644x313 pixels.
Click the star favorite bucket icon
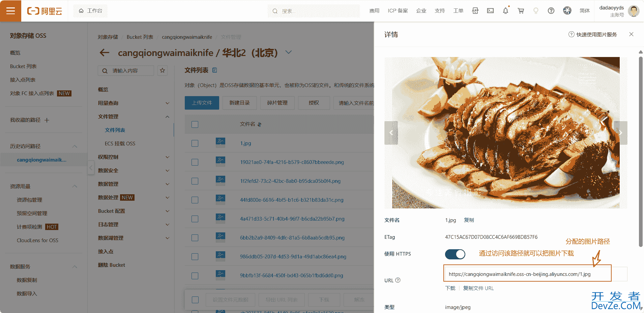pos(163,70)
